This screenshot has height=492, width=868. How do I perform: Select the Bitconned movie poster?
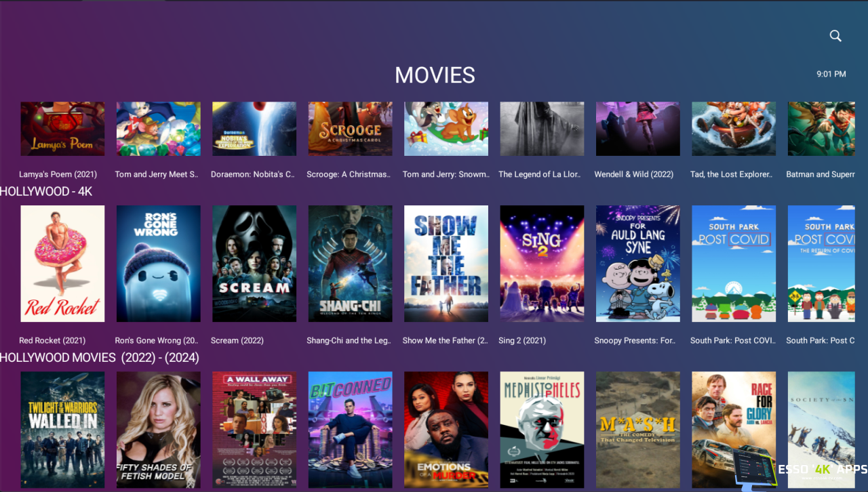pos(350,430)
